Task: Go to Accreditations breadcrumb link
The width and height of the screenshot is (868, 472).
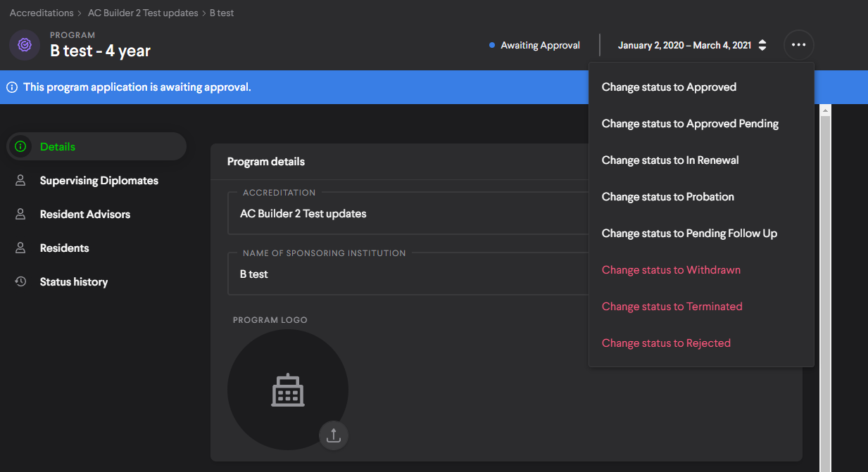Action: point(42,13)
